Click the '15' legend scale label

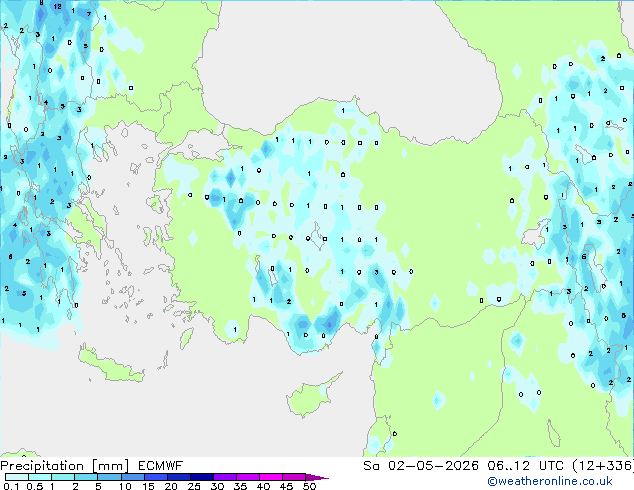click(148, 486)
